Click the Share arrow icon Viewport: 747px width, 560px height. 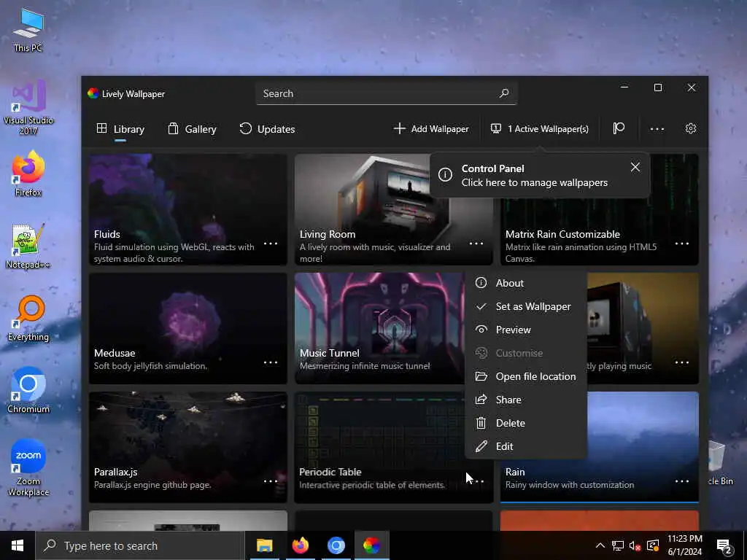[x=481, y=400]
